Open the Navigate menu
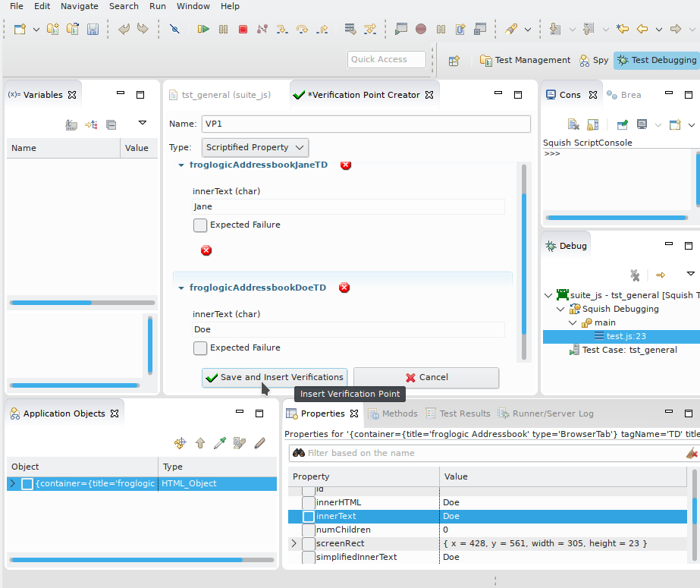Image resolution: width=700 pixels, height=588 pixels. [x=79, y=6]
